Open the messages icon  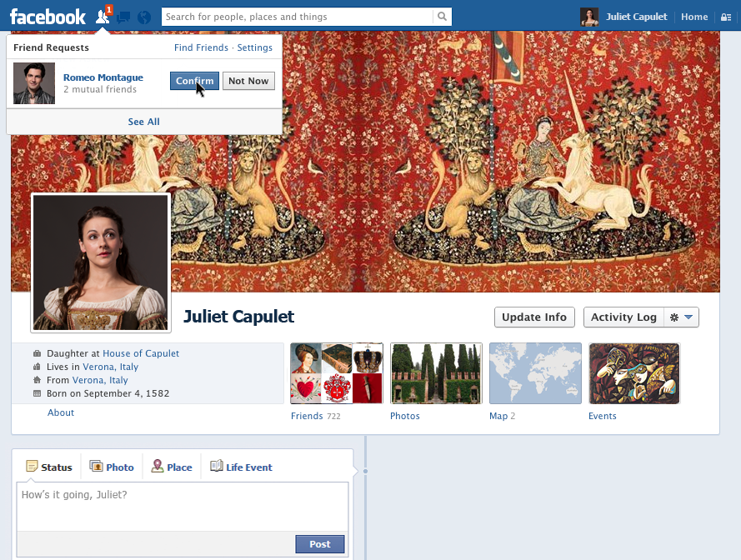click(x=123, y=17)
